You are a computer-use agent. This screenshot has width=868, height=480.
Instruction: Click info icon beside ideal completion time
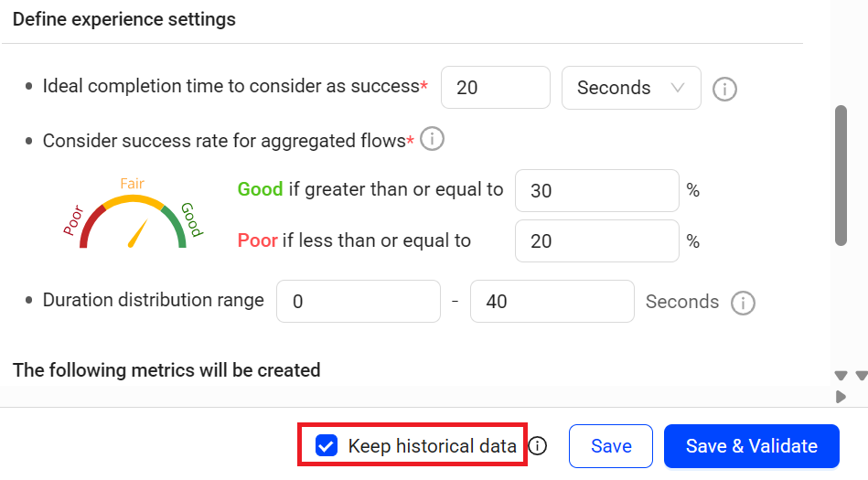point(724,89)
